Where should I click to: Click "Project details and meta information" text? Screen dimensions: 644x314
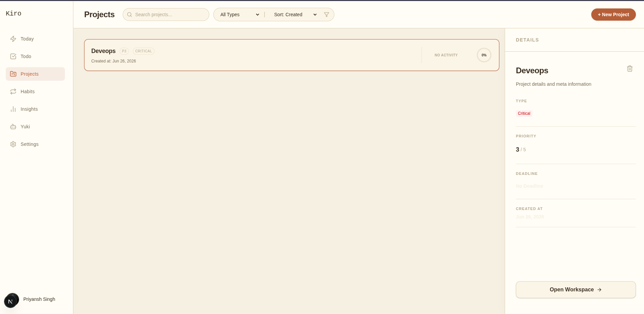click(x=553, y=84)
